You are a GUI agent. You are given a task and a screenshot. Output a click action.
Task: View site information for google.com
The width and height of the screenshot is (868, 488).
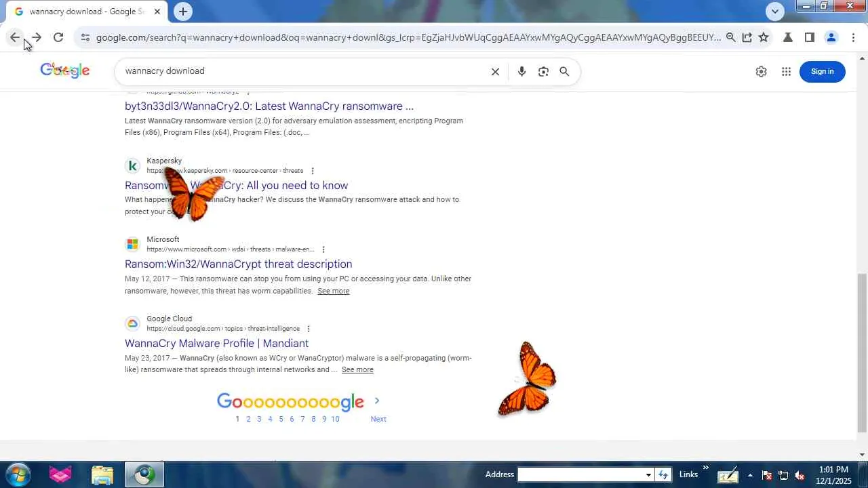coord(85,38)
